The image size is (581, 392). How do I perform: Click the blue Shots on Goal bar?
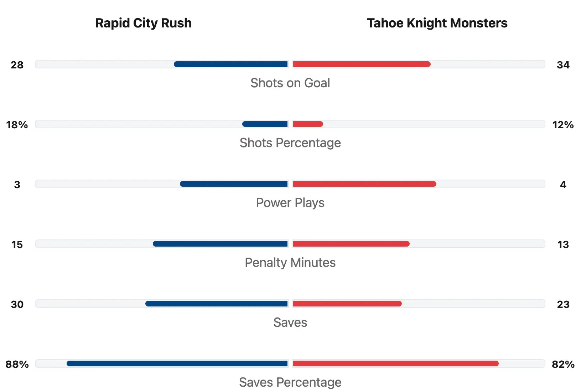point(231,64)
